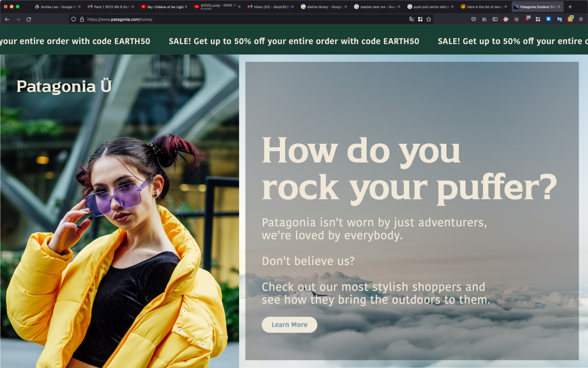Open a new tab with the plus button

click(x=570, y=7)
